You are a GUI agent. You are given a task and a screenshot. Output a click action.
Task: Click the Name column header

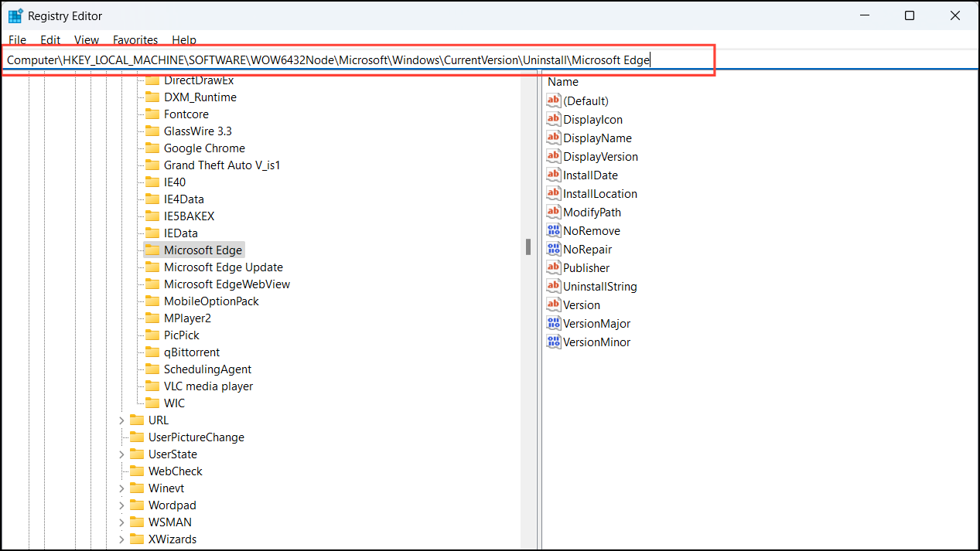click(x=562, y=81)
